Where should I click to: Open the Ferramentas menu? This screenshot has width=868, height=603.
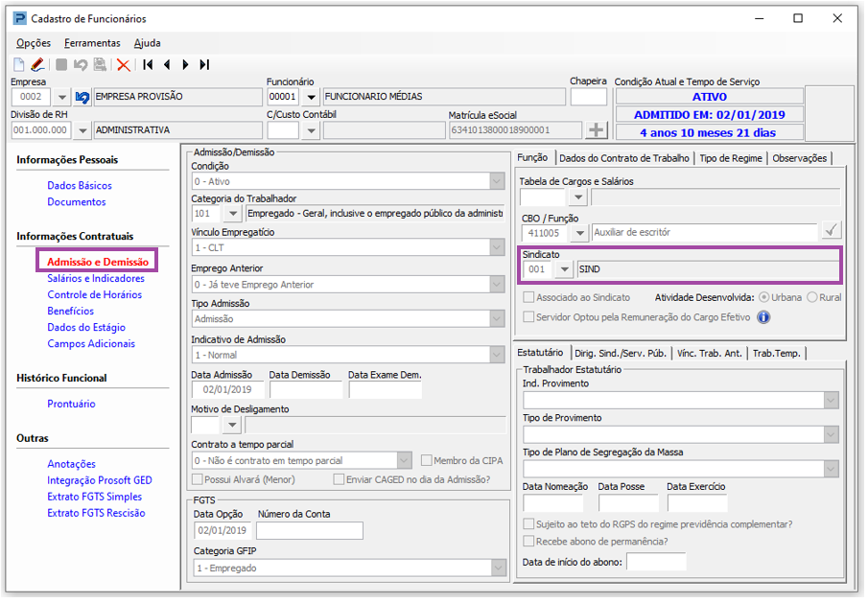[92, 43]
